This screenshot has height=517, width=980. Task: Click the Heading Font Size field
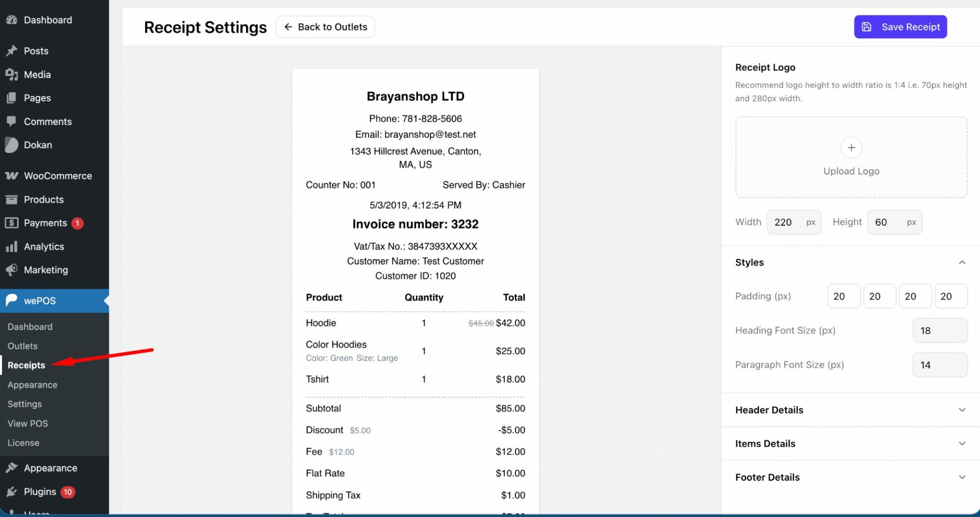click(940, 331)
